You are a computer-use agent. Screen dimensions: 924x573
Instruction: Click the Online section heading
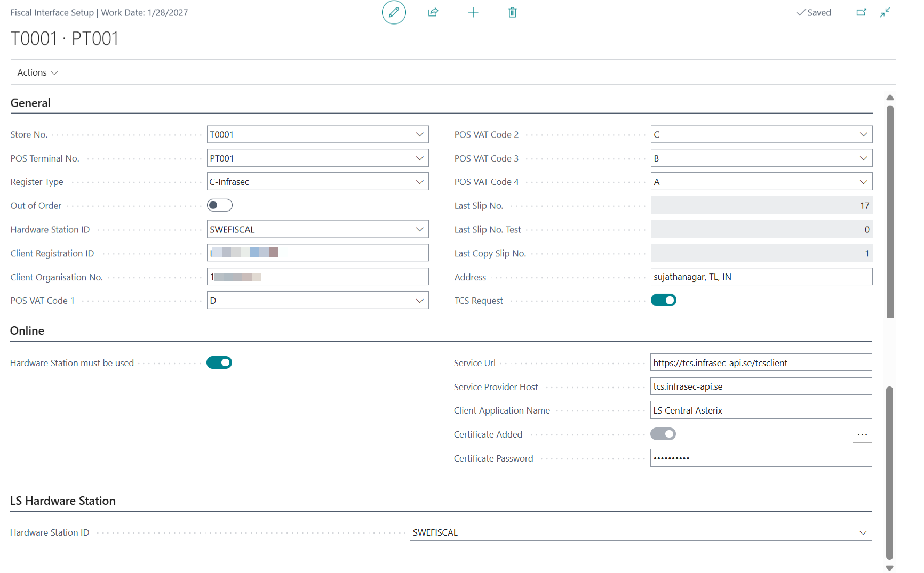27,330
